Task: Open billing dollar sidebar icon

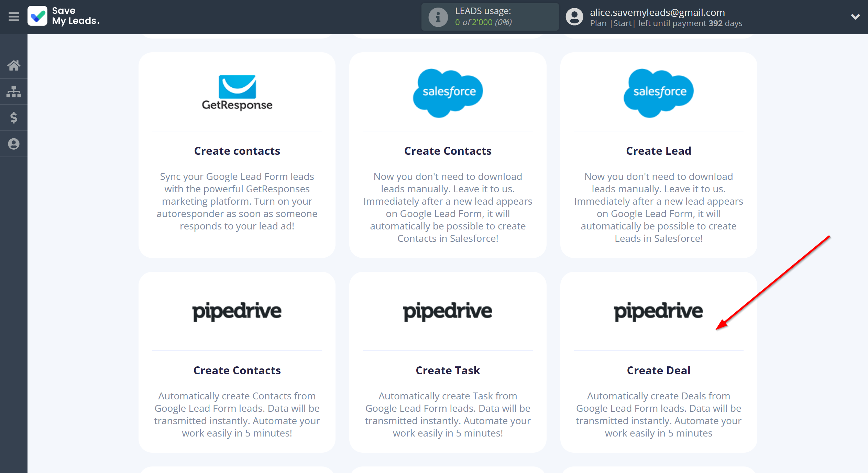Action: point(14,118)
